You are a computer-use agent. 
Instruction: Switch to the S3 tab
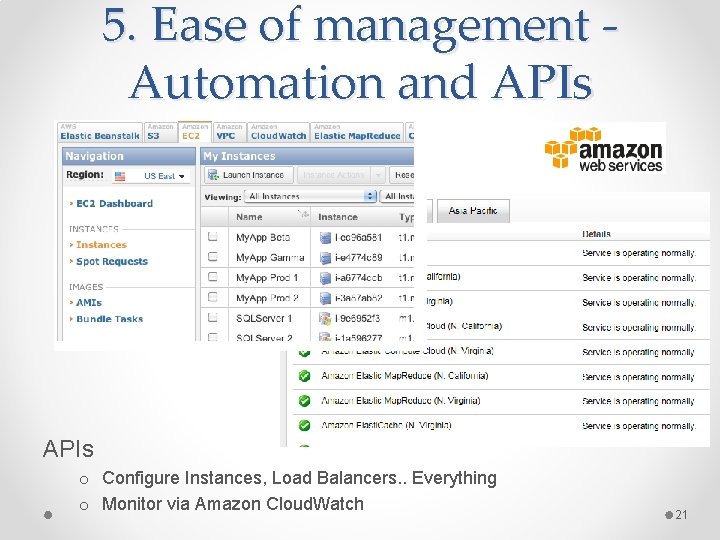pyautogui.click(x=160, y=132)
